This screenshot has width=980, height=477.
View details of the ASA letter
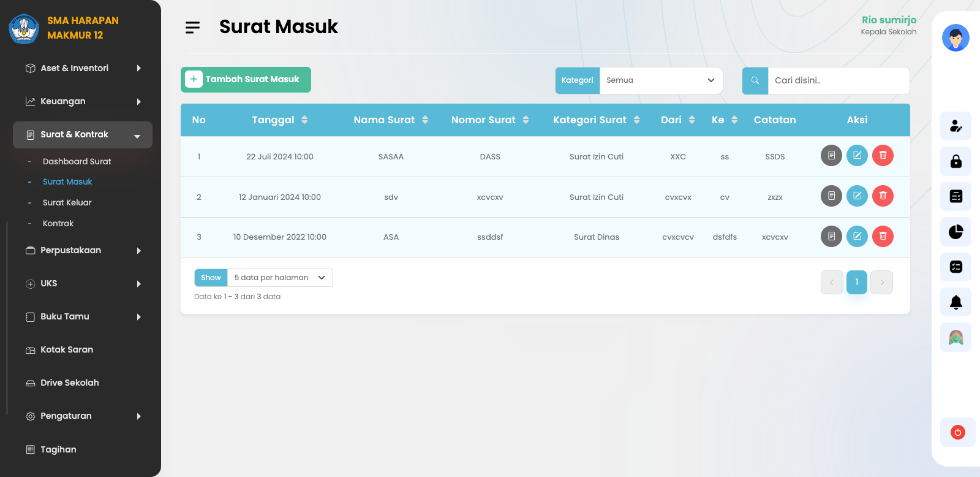[x=831, y=236]
